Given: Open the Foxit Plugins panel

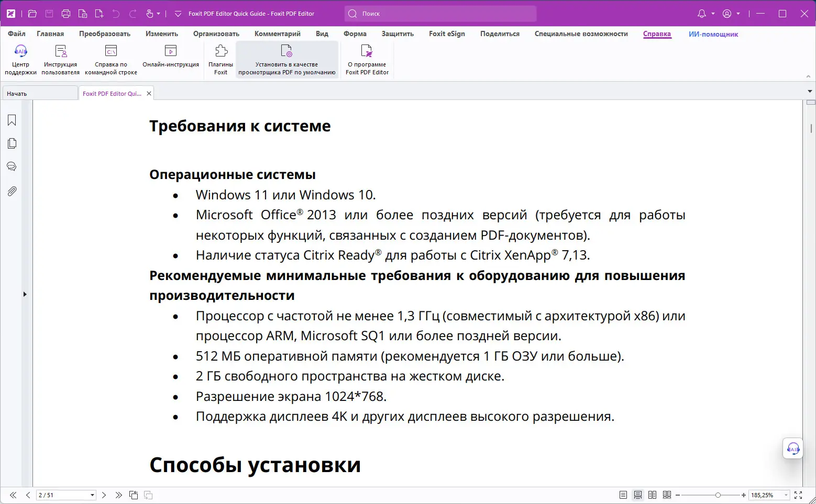Looking at the screenshot, I should tap(220, 58).
